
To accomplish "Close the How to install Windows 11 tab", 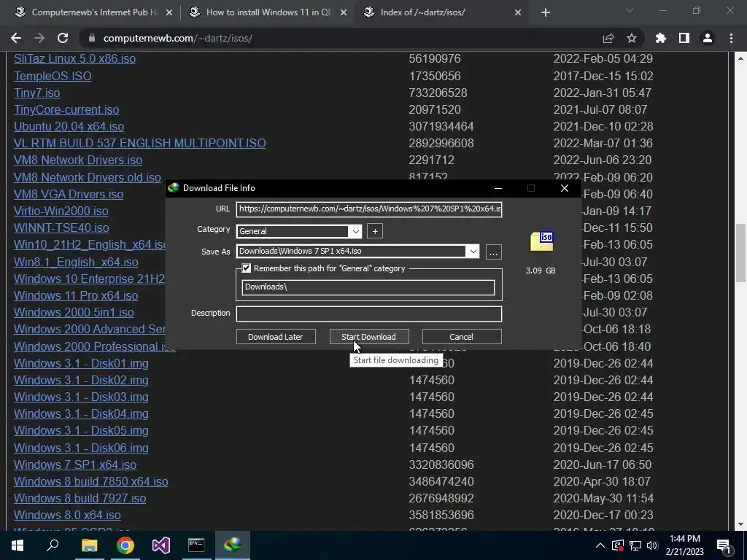I will click(x=344, y=12).
